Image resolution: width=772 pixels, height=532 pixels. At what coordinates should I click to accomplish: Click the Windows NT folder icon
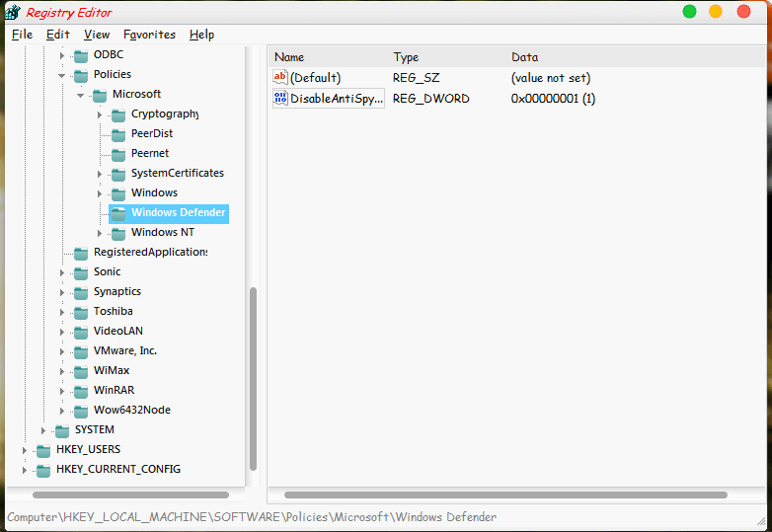click(118, 233)
